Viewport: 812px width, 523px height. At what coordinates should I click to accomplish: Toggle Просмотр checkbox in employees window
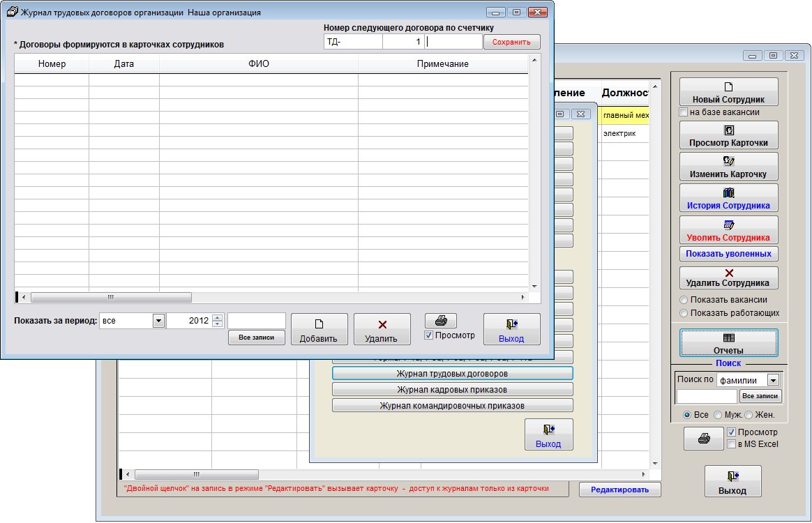pyautogui.click(x=731, y=432)
